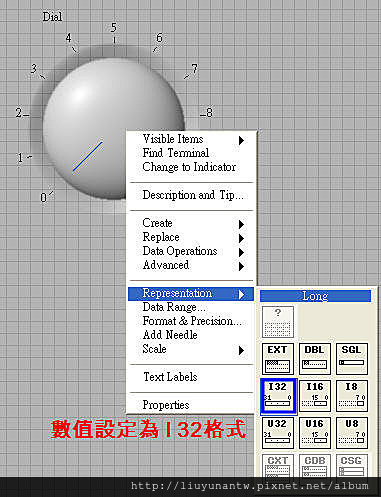The image size is (381, 497).
Task: Pick the U16 unsigned word representation
Action: [x=315, y=433]
